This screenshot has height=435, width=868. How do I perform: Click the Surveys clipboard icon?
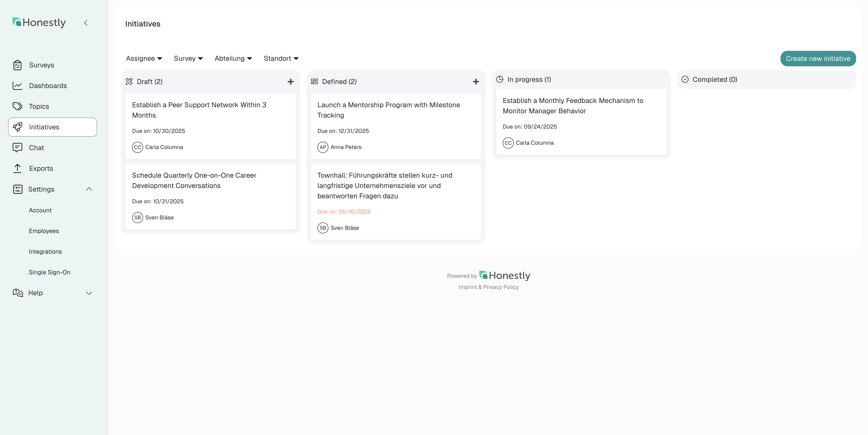[x=17, y=65]
